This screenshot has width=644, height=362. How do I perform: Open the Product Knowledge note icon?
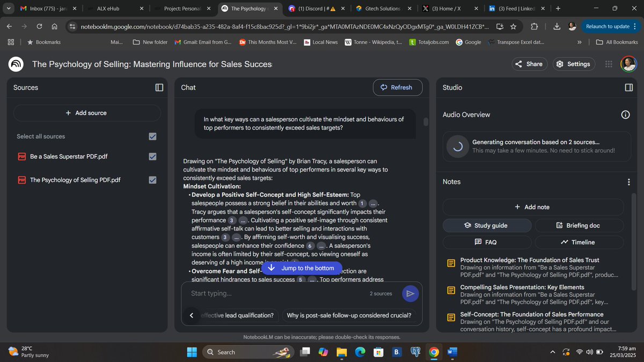[x=451, y=263]
